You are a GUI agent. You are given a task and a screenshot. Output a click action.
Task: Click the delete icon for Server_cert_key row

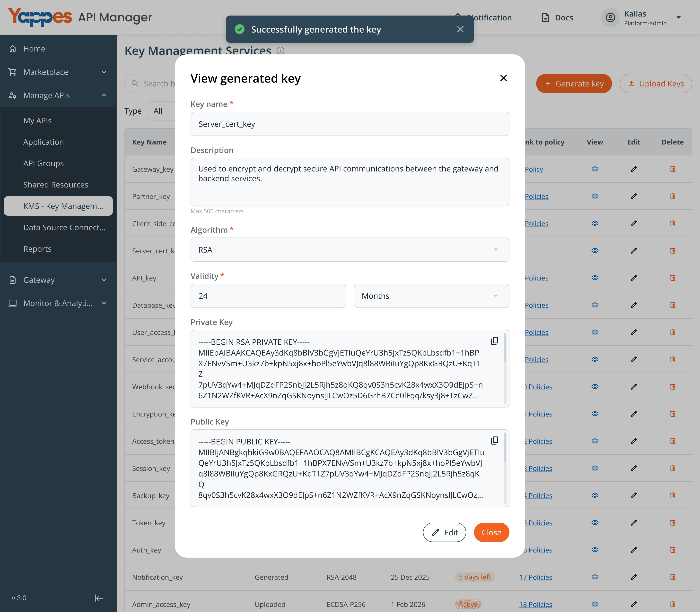point(673,251)
